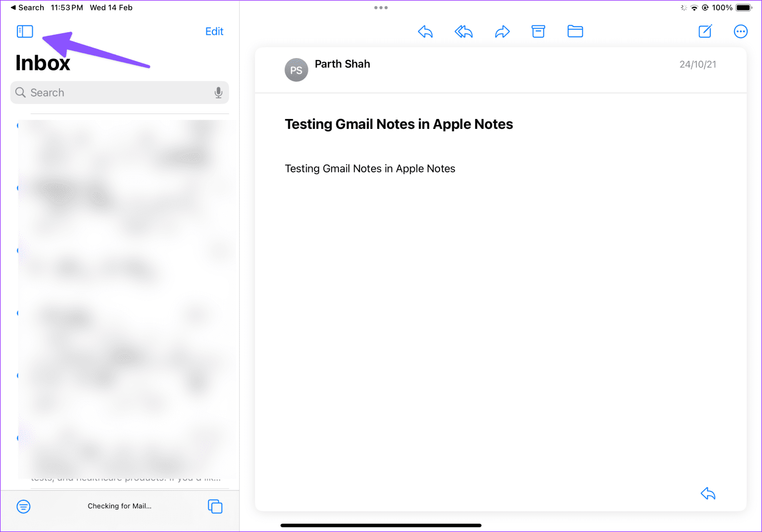This screenshot has height=532, width=762.
Task: Tap the Back to Search breadcrumb in the status bar
Action: [x=27, y=7]
